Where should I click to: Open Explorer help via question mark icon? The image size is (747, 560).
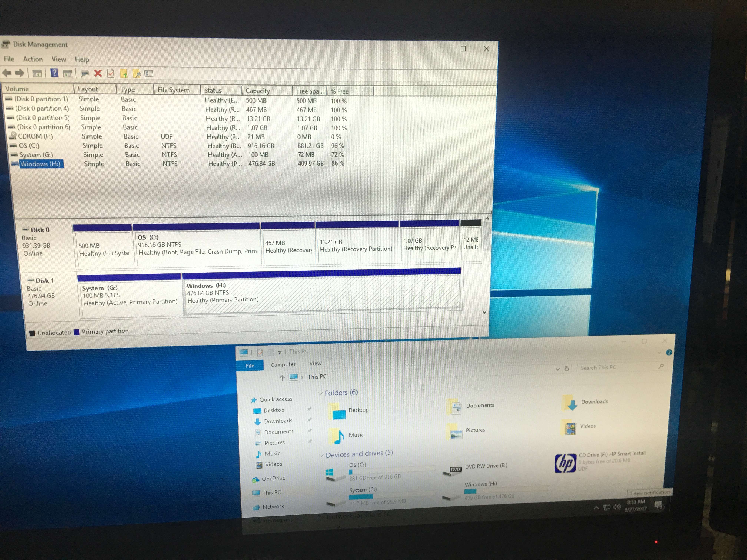(x=669, y=352)
